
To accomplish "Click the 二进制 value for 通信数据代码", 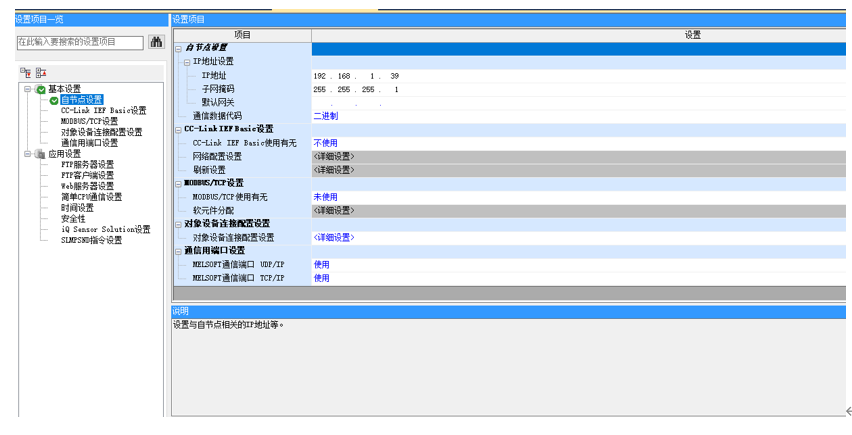I will tap(325, 116).
